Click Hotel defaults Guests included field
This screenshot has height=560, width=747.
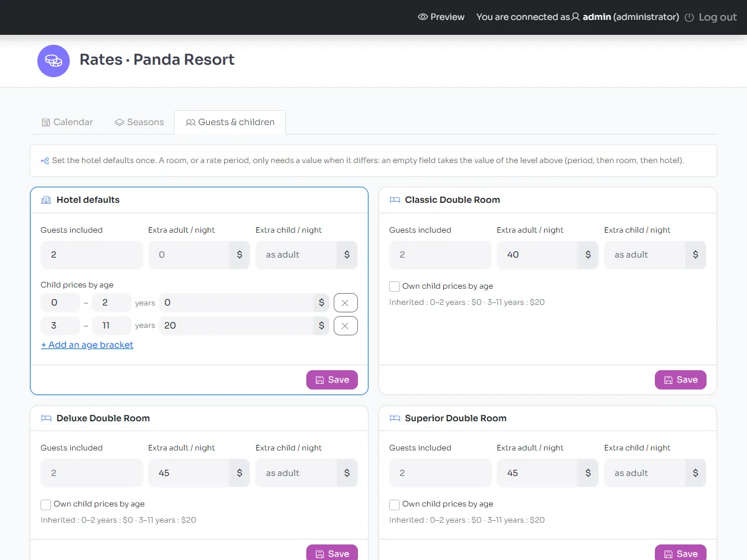[92, 255]
